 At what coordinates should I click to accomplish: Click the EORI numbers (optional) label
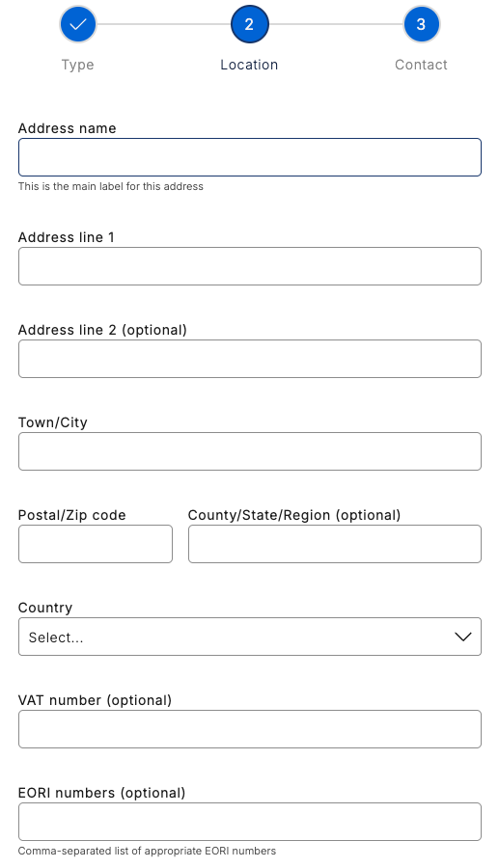click(x=102, y=793)
